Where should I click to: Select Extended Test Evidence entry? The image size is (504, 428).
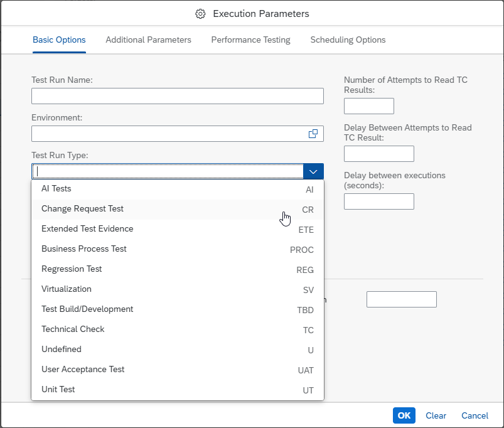coord(178,230)
